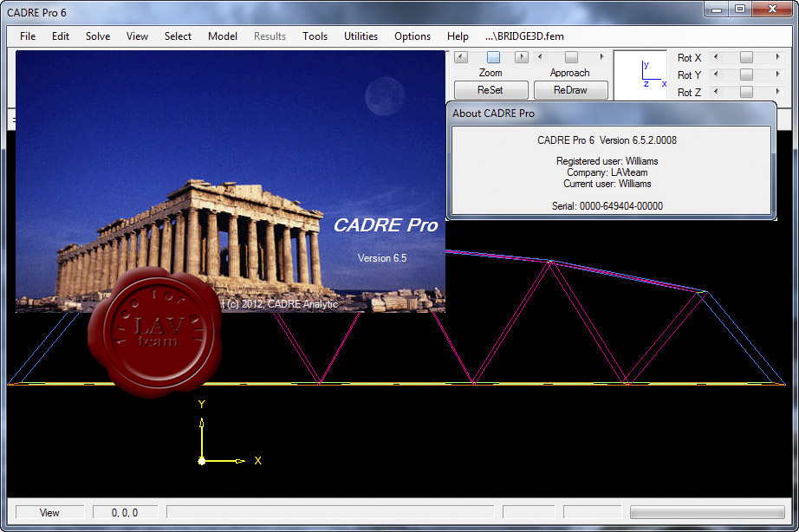799x532 pixels.
Task: Click the Rot Y right arrow
Action: (777, 75)
